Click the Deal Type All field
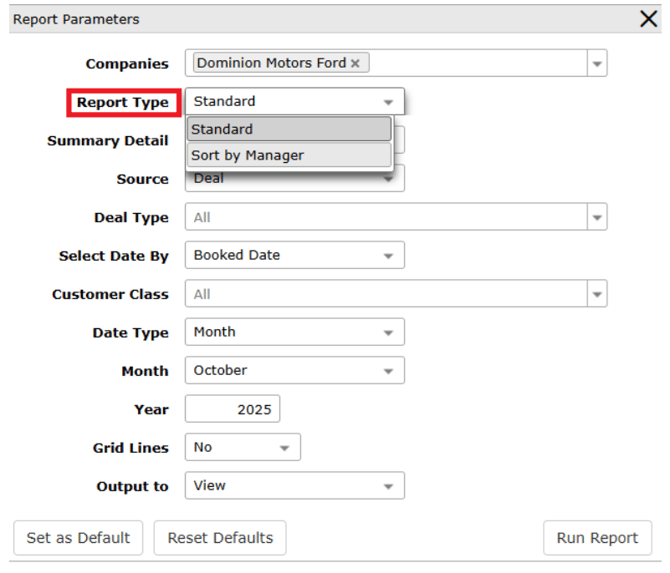670x573 pixels. tap(385, 217)
